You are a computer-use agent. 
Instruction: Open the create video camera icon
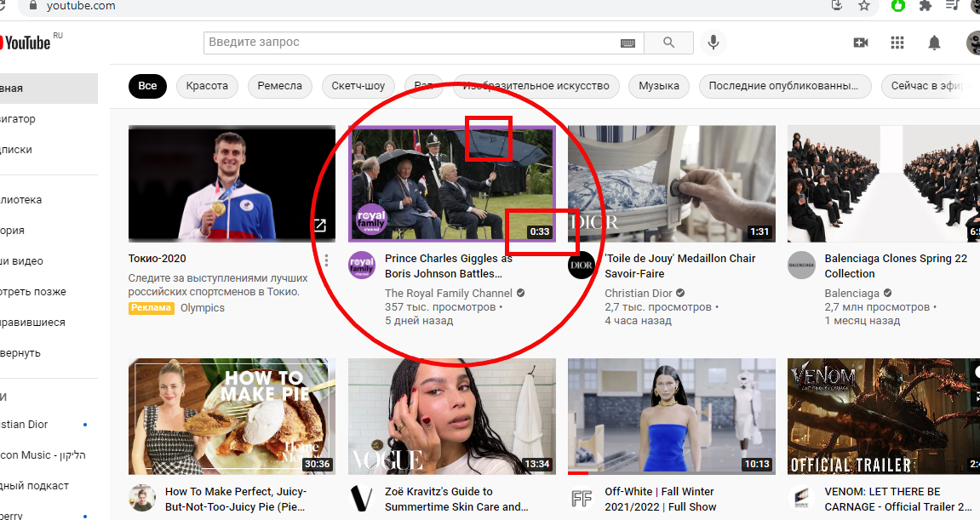(861, 43)
